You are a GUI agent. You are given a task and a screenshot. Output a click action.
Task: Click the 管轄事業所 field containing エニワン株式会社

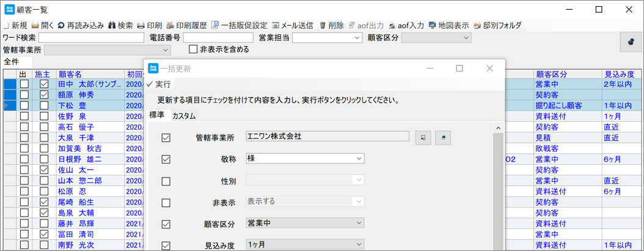327,136
